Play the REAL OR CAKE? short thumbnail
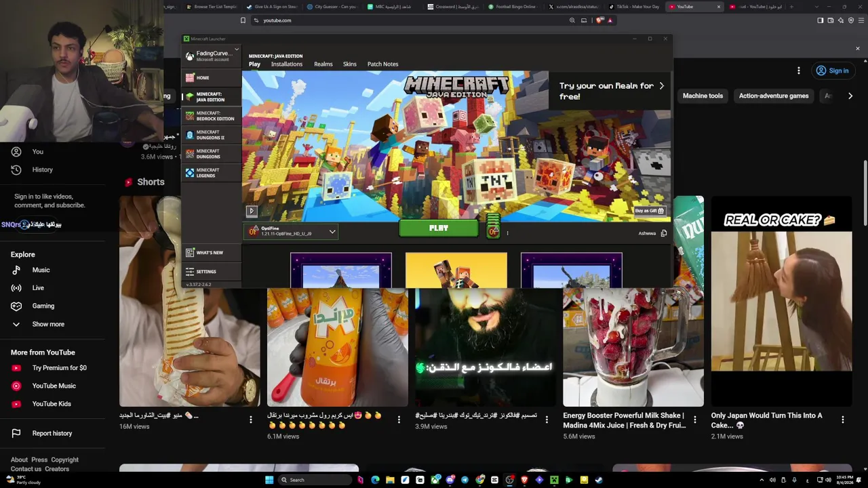The image size is (868, 488). (x=781, y=301)
